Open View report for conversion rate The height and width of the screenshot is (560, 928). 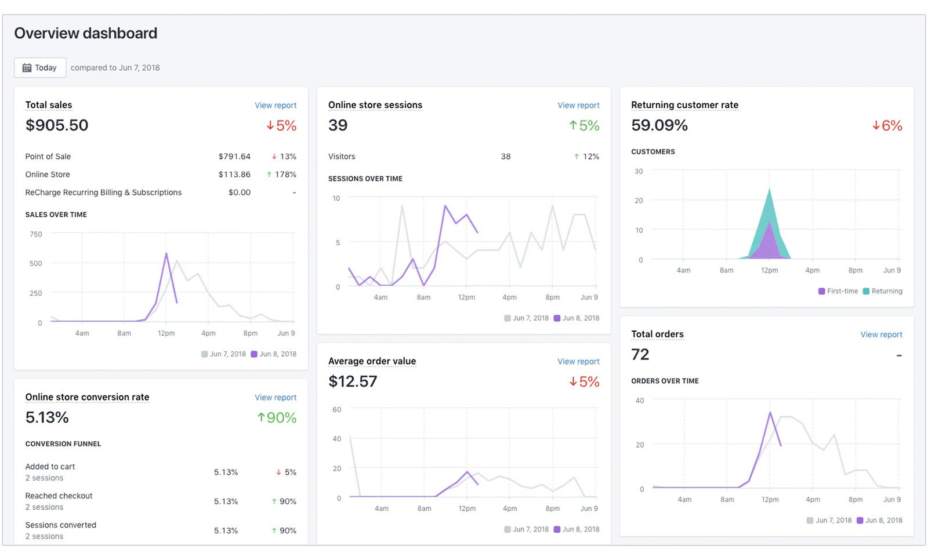pos(275,398)
